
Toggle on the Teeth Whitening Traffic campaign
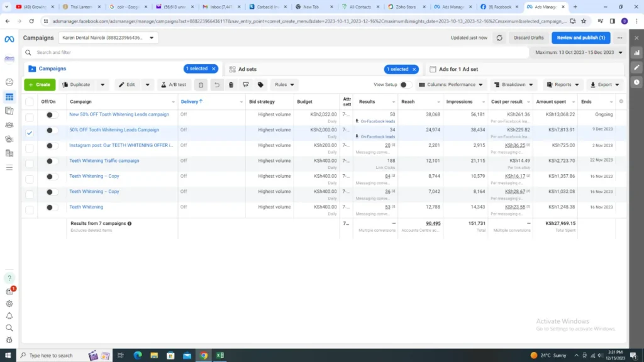(x=52, y=161)
